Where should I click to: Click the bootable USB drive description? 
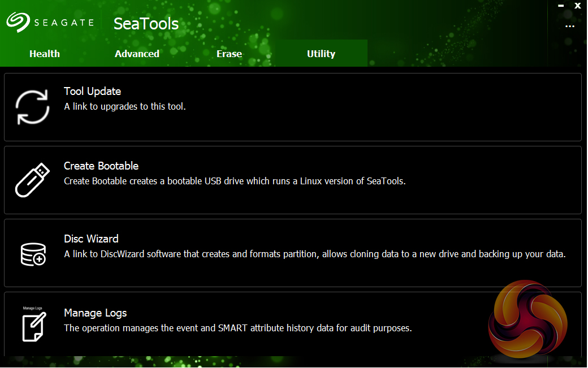235,181
